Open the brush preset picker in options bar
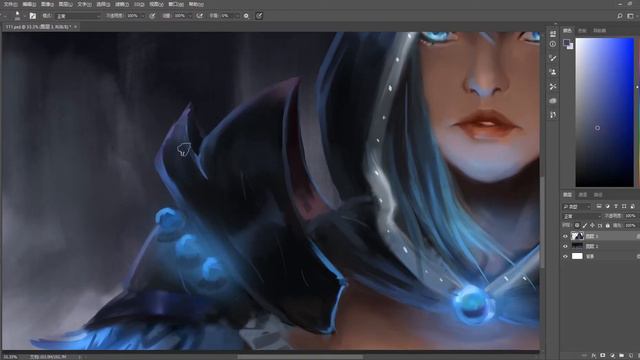The height and width of the screenshot is (360, 640). [18, 16]
